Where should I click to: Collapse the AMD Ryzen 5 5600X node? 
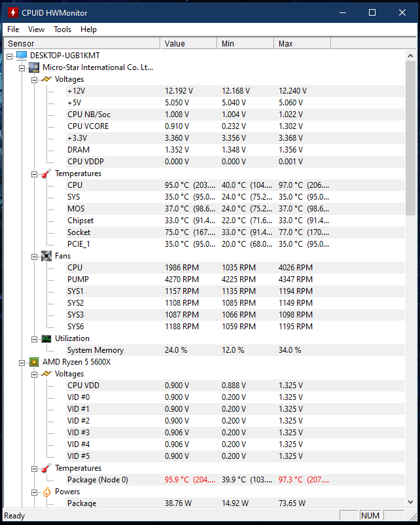click(x=22, y=363)
